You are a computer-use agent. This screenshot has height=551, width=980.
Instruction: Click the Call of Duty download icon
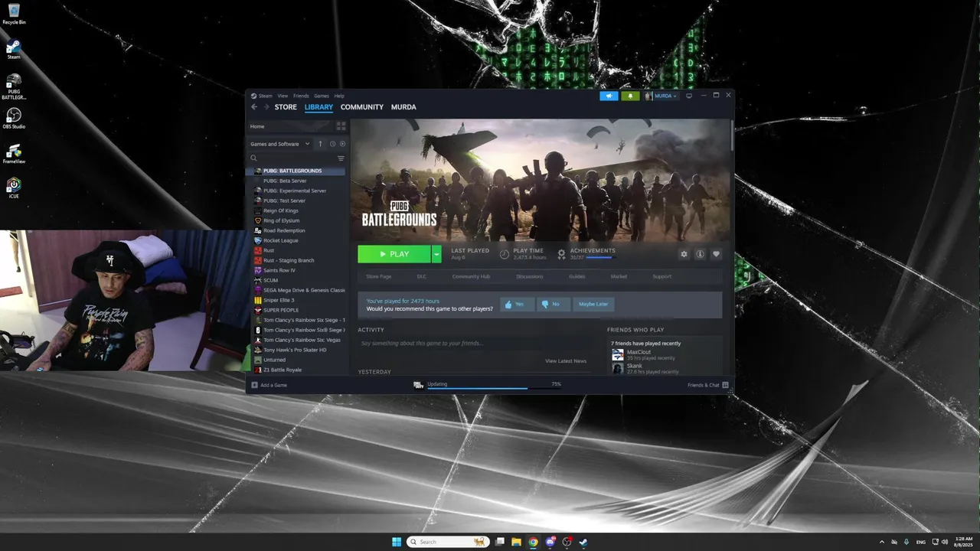pyautogui.click(x=418, y=385)
